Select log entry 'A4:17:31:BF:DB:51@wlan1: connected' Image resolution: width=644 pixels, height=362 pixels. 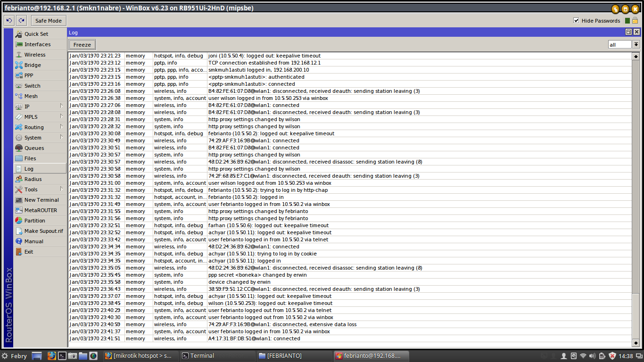coord(349,338)
